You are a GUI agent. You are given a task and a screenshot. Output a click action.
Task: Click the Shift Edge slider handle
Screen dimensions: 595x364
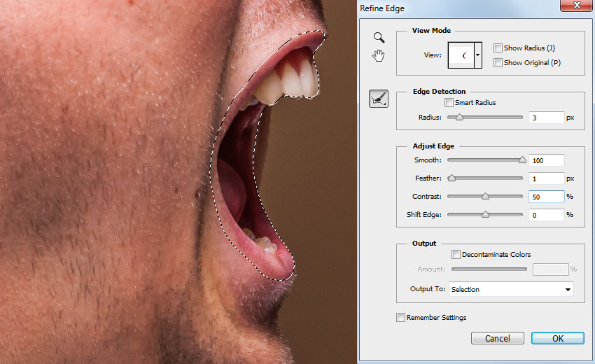(485, 214)
